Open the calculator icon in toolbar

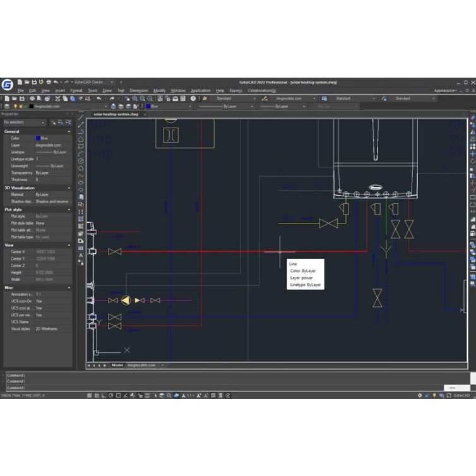coord(182,98)
